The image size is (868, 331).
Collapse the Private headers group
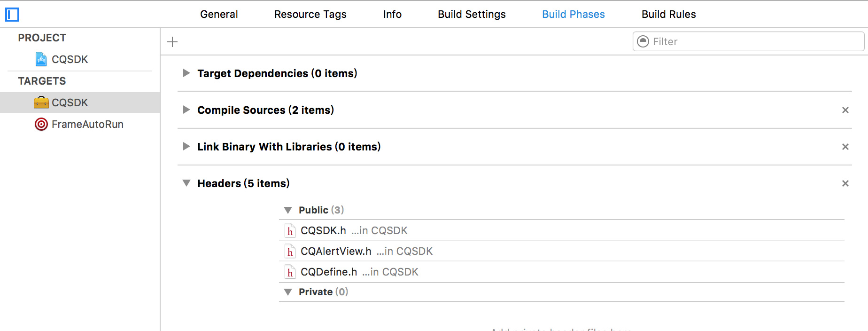click(288, 292)
